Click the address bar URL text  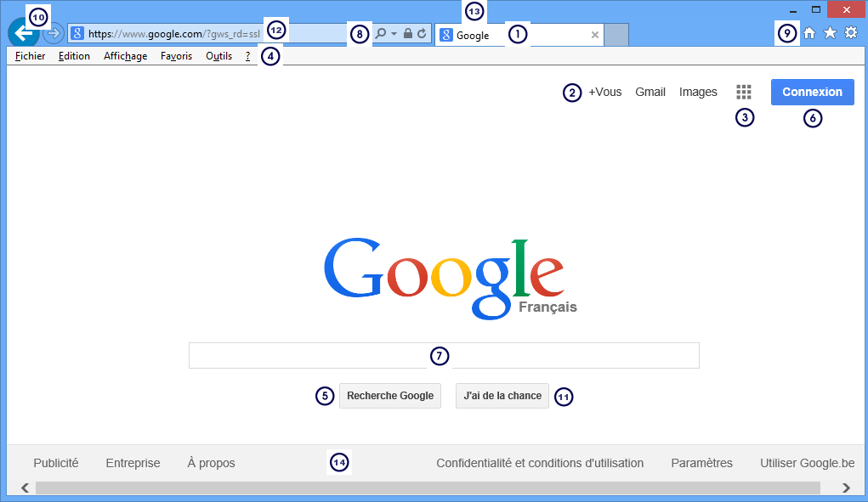pyautogui.click(x=173, y=34)
